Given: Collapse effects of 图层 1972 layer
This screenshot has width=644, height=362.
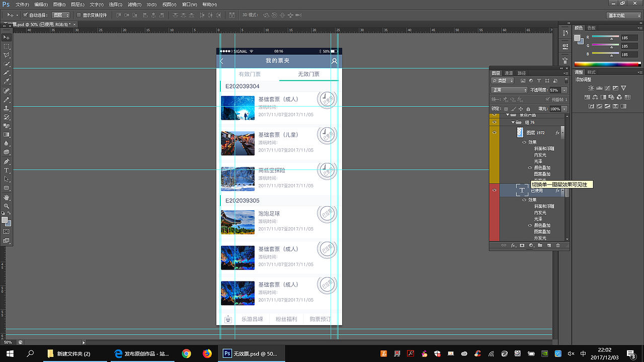Looking at the screenshot, I should pos(562,133).
